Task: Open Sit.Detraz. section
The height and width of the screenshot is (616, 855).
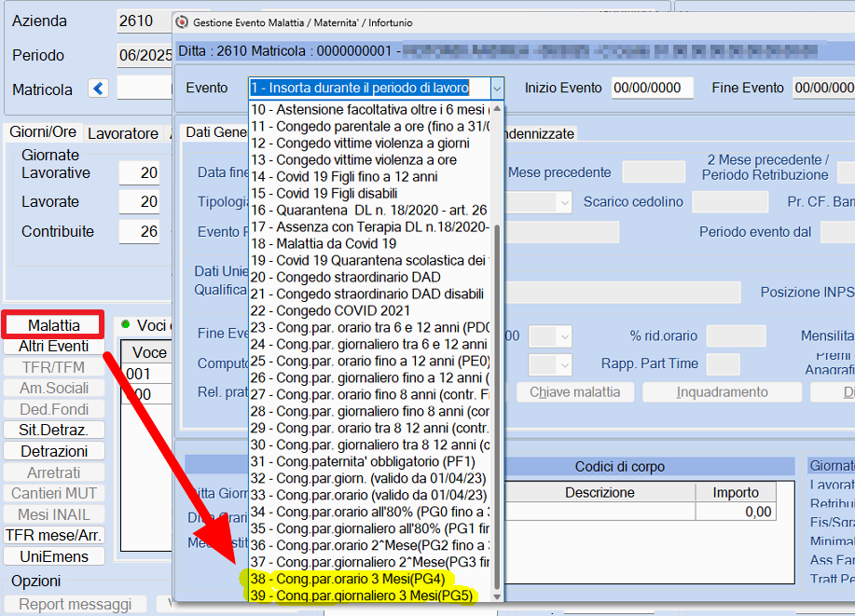Action: 53,431
